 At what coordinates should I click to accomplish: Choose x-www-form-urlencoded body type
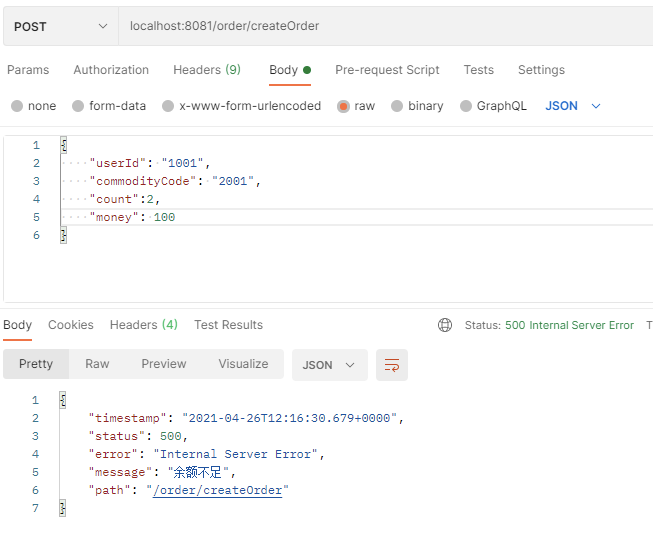pyautogui.click(x=168, y=106)
